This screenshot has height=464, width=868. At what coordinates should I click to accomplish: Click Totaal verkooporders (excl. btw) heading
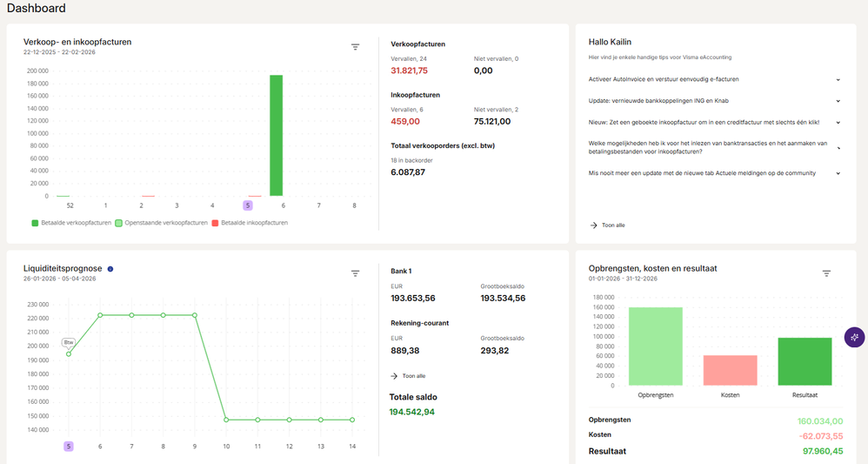pos(443,145)
